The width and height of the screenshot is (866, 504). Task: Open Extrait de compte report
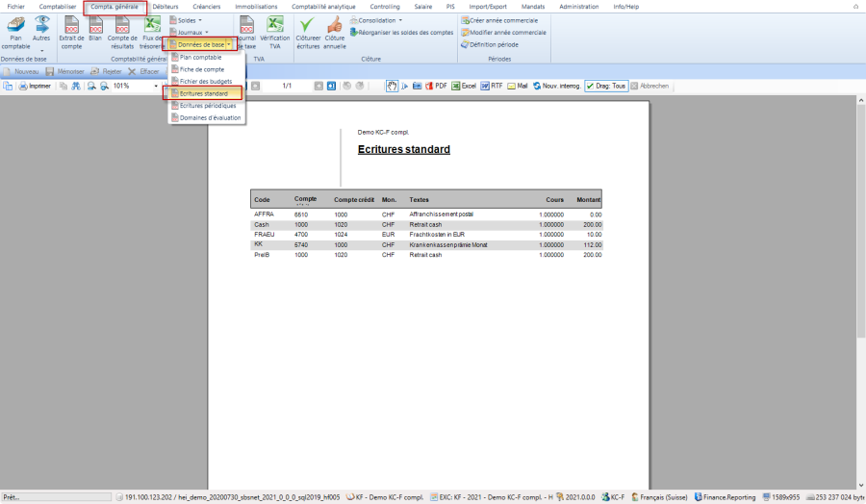tap(71, 33)
